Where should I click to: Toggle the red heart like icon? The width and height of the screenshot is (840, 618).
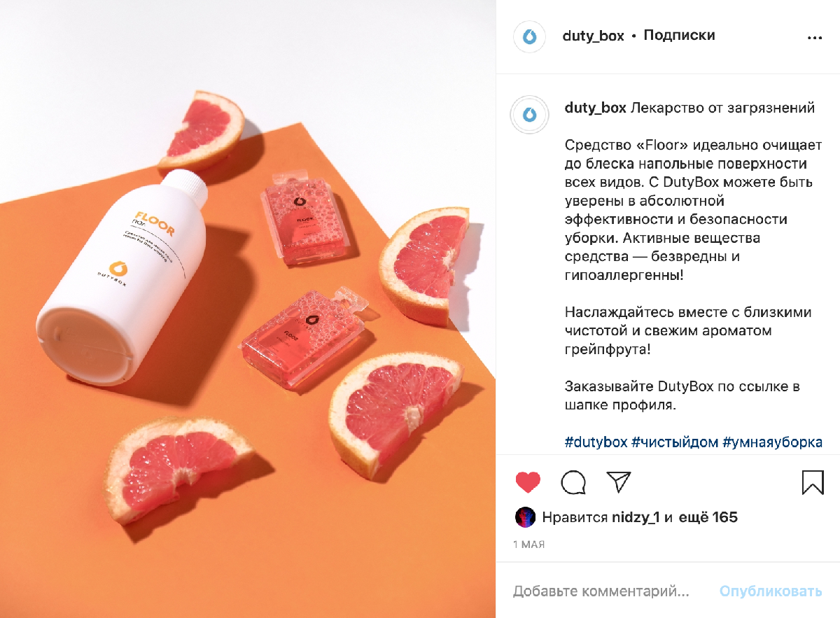click(528, 482)
